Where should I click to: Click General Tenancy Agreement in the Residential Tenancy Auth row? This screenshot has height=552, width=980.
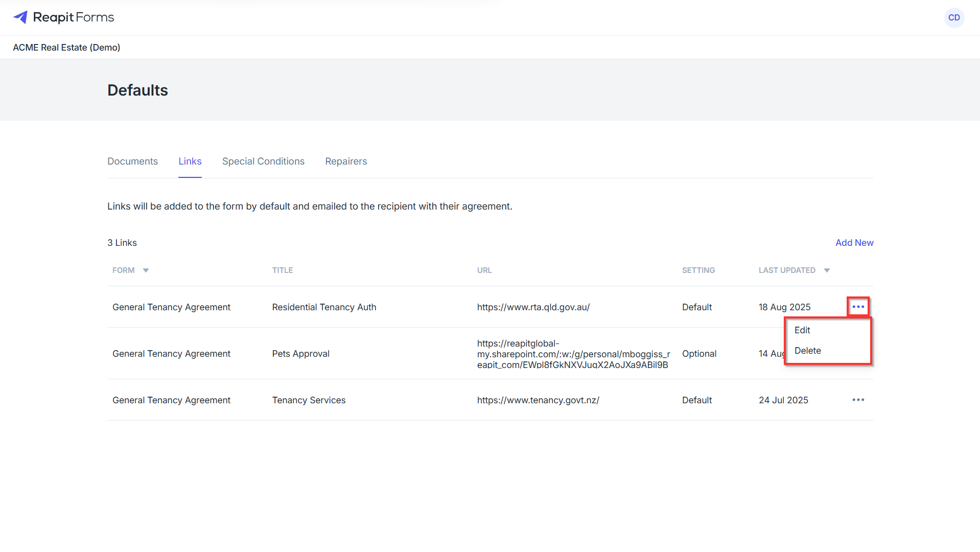coord(171,307)
